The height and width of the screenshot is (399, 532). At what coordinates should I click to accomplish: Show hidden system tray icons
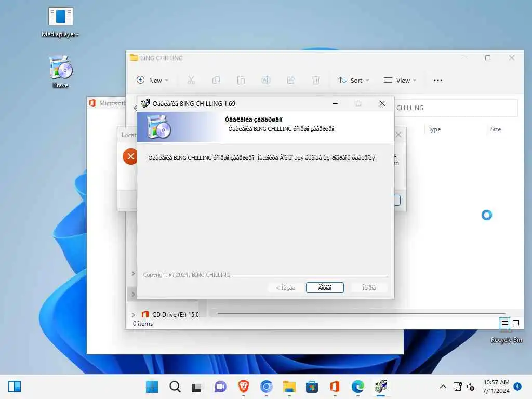pos(443,387)
